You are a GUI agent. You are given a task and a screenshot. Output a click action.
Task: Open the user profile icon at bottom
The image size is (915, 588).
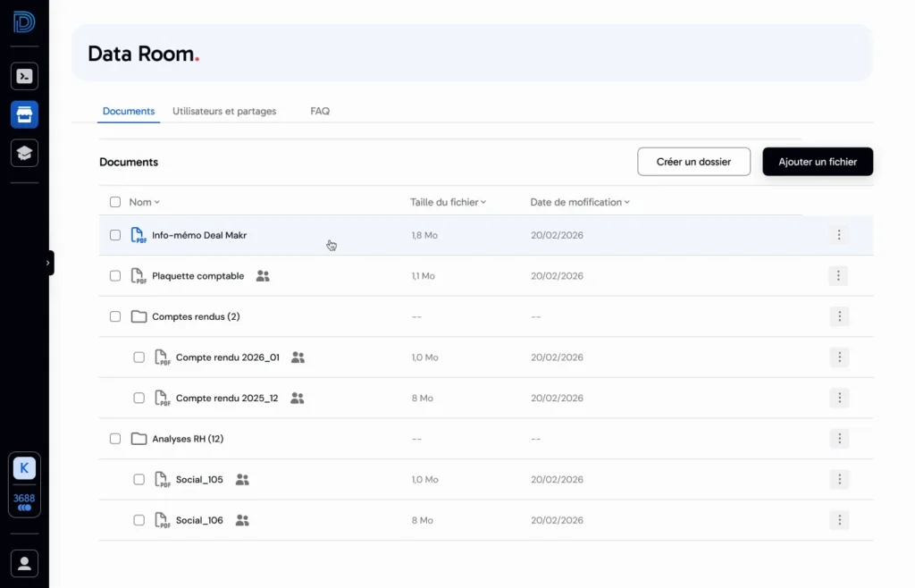(24, 563)
